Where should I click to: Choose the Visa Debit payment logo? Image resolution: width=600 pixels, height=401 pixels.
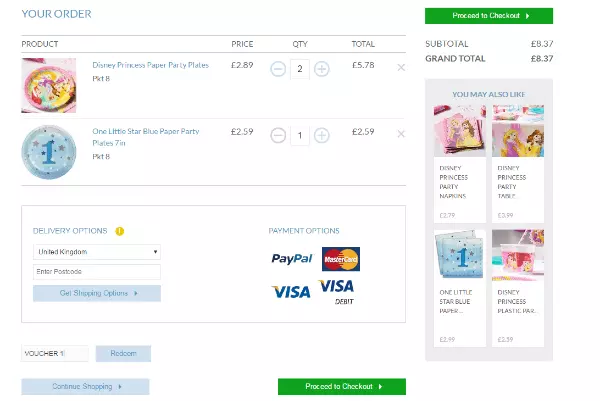(338, 291)
